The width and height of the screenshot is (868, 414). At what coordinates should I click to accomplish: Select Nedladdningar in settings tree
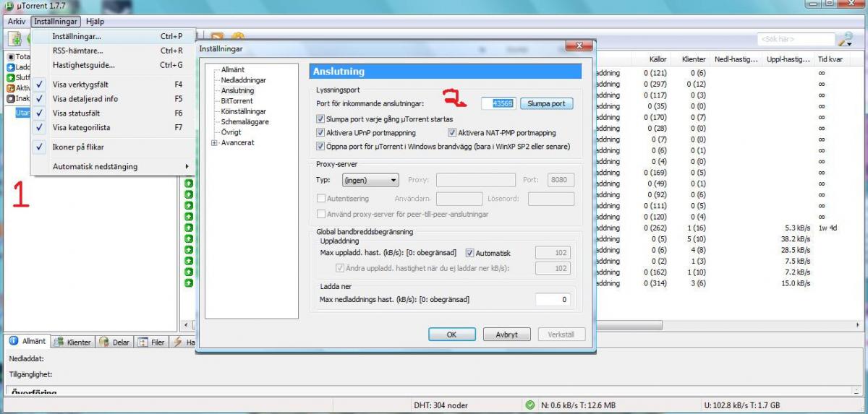(243, 80)
